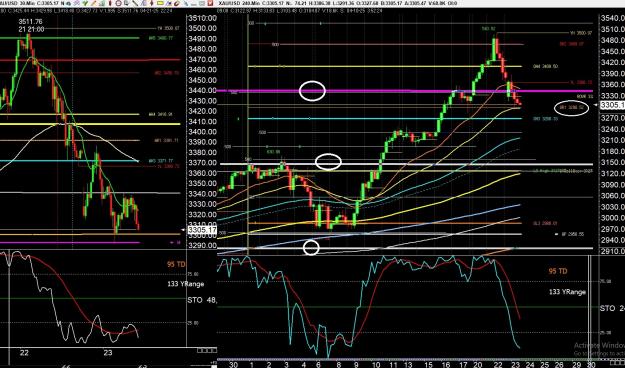
Task: Click 95 TD label in left stochastic panel
Action: tap(176, 264)
